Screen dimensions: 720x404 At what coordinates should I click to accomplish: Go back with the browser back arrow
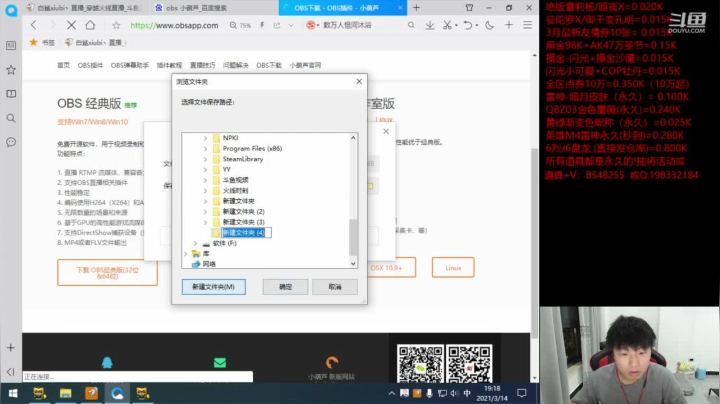[34, 25]
